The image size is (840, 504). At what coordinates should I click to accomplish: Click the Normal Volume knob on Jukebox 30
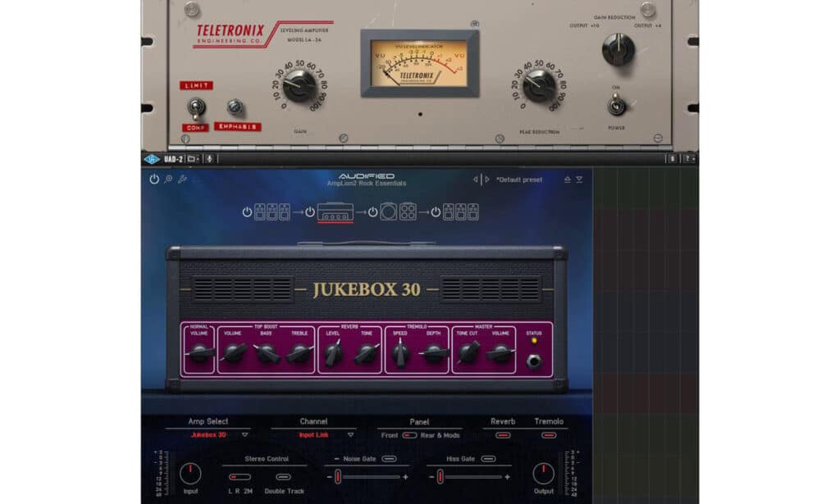click(x=199, y=352)
